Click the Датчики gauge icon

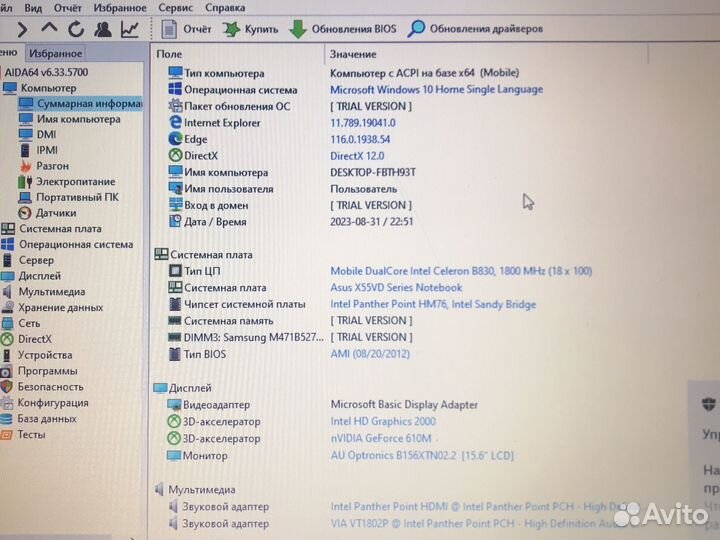[25, 213]
